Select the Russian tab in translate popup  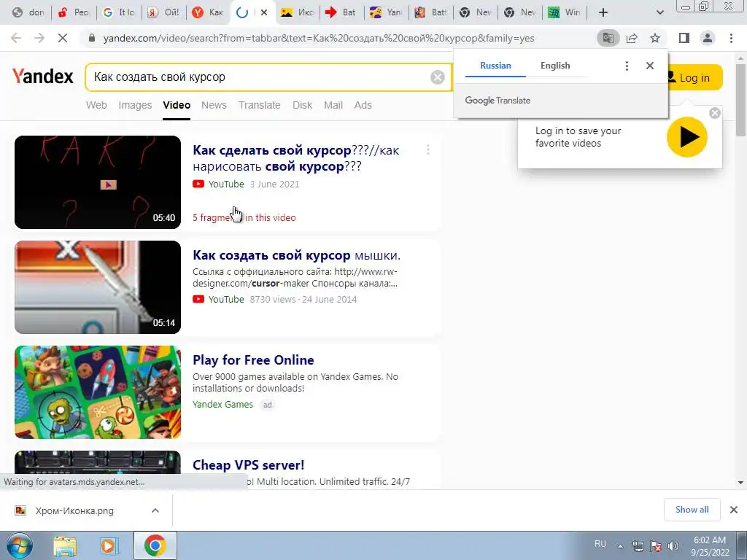click(495, 66)
